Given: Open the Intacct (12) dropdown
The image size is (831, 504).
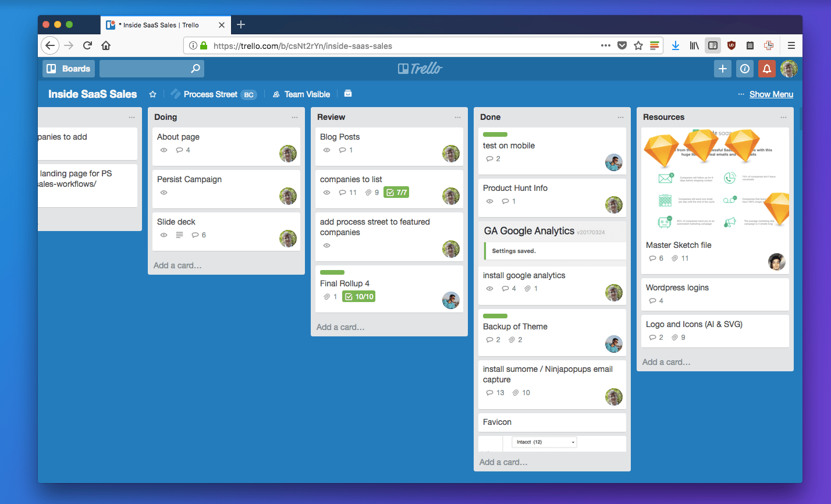Looking at the screenshot, I should click(544, 442).
